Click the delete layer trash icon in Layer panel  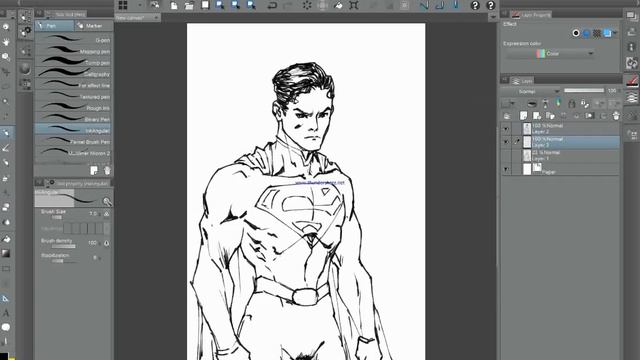pyautogui.click(x=616, y=116)
